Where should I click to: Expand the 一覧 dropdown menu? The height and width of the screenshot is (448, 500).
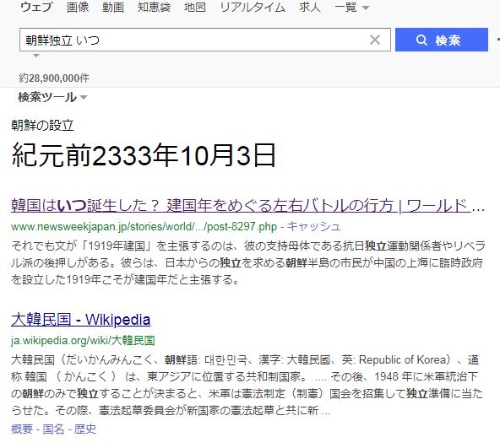[x=351, y=7]
